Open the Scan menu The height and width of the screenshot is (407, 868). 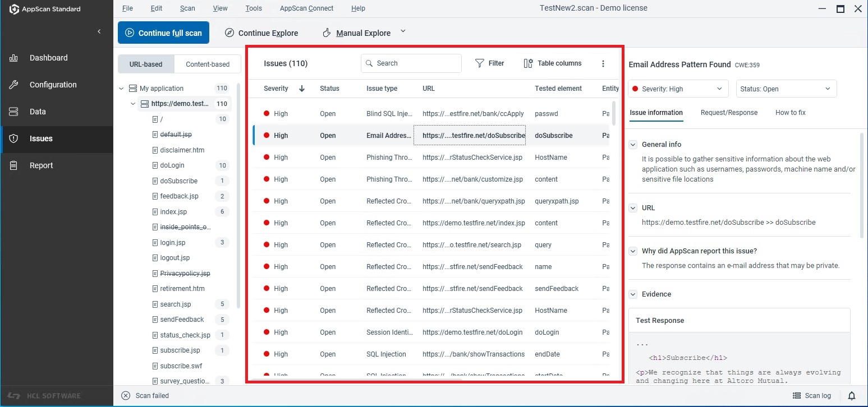tap(187, 8)
